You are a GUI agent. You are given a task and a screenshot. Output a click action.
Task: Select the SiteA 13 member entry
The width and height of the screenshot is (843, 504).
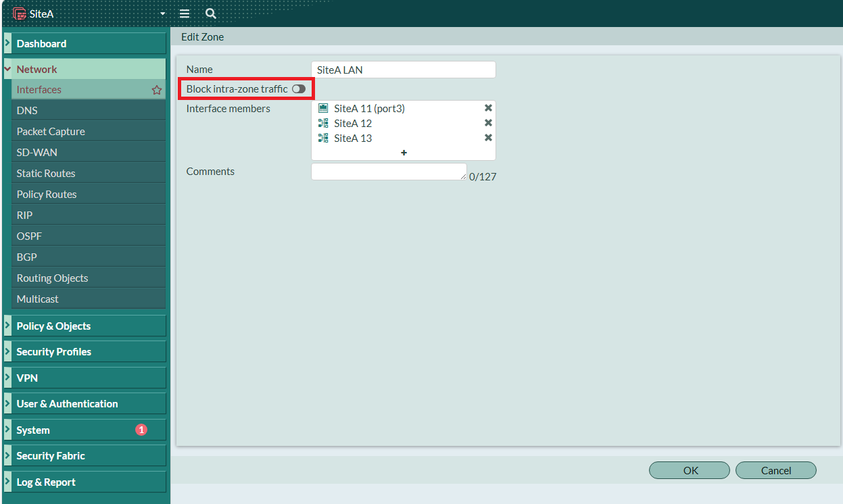[x=404, y=138]
